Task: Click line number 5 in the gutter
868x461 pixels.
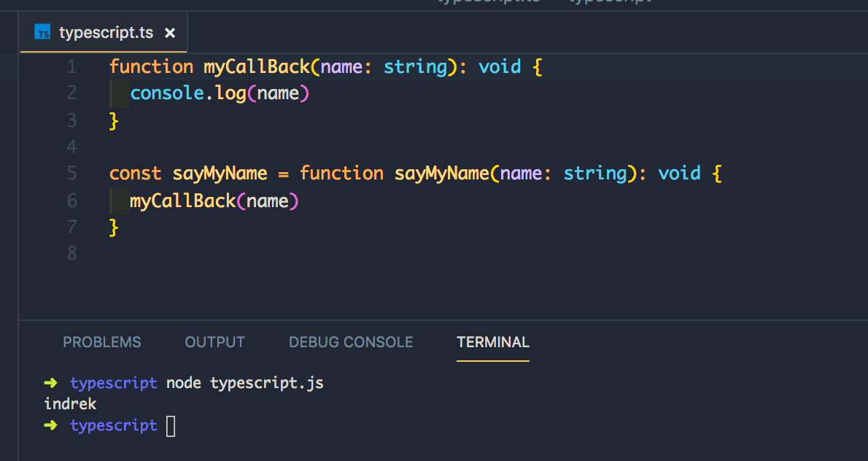Action: tap(72, 173)
